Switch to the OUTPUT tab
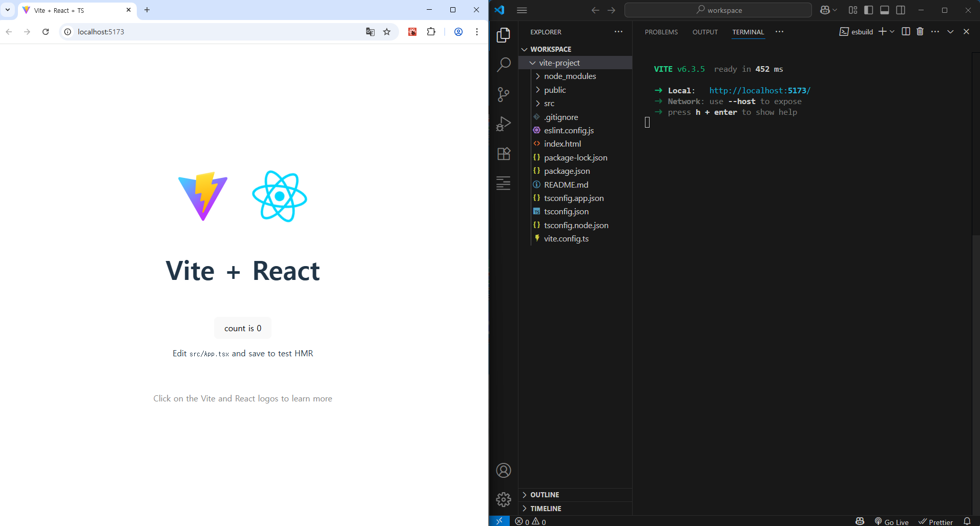This screenshot has width=980, height=526. coord(705,32)
